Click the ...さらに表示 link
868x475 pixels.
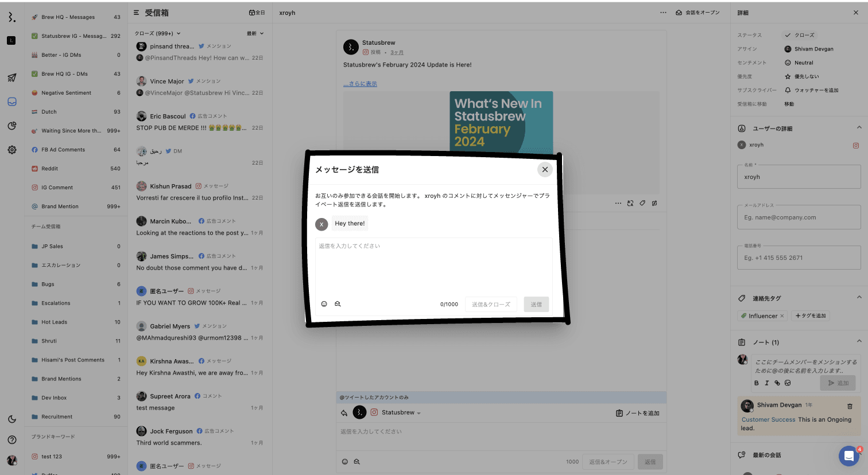point(360,84)
